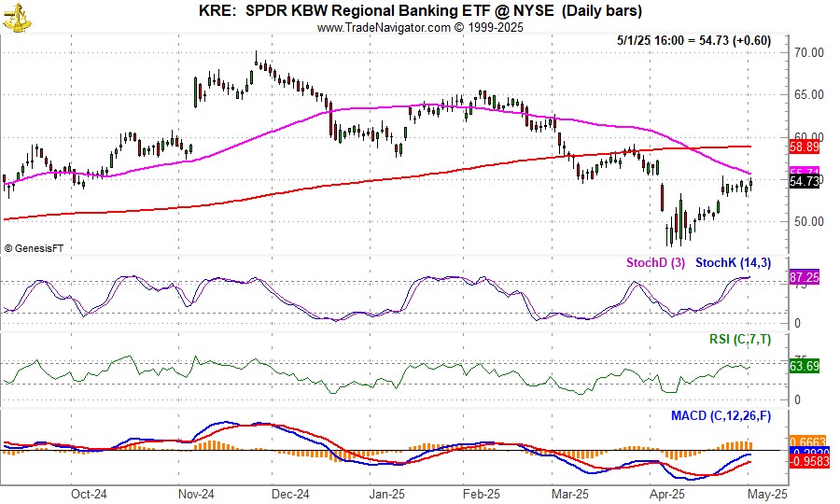The height and width of the screenshot is (504, 840).
Task: Click the © GenesisFT copyright text
Action: 35,248
